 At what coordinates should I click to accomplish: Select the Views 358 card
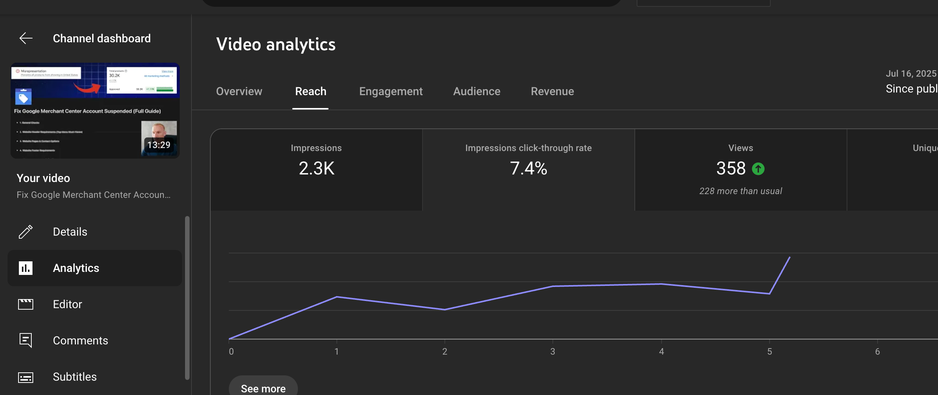(x=741, y=169)
